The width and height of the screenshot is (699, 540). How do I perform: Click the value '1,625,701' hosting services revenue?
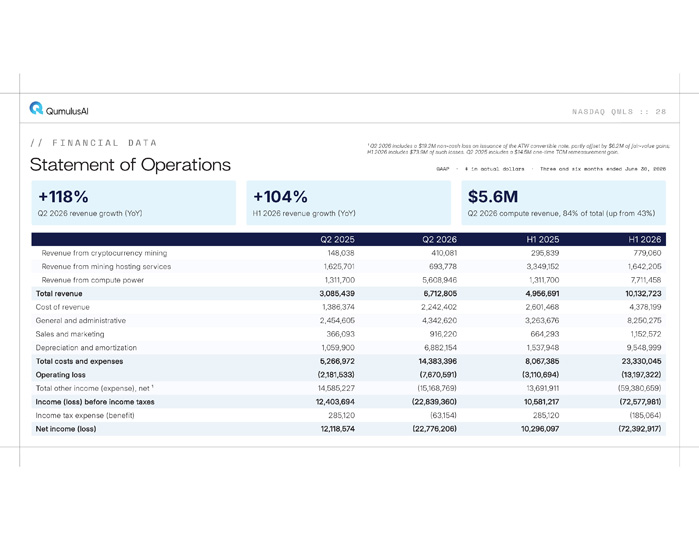pos(339,266)
